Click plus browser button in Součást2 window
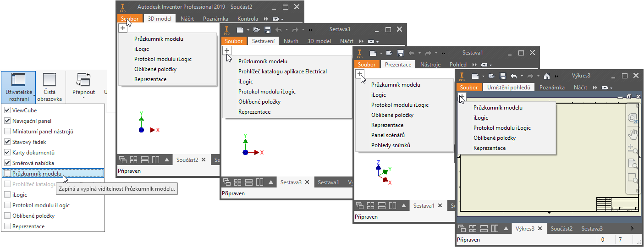This screenshot has height=248, width=644. click(122, 28)
